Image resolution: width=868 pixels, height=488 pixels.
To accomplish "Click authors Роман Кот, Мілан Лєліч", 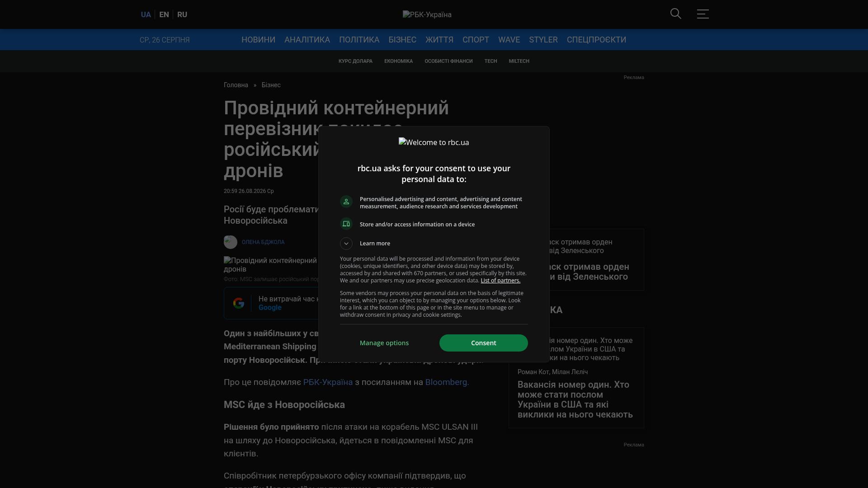I will (552, 372).
